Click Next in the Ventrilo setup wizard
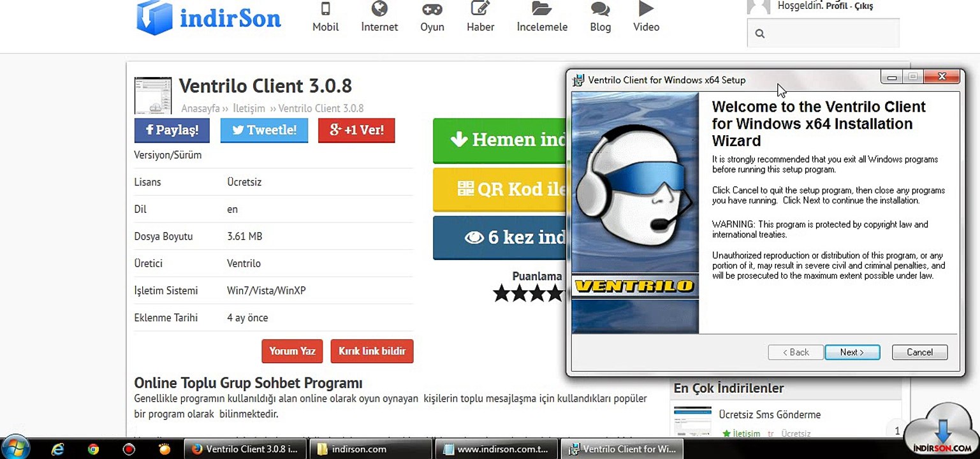 [x=852, y=352]
